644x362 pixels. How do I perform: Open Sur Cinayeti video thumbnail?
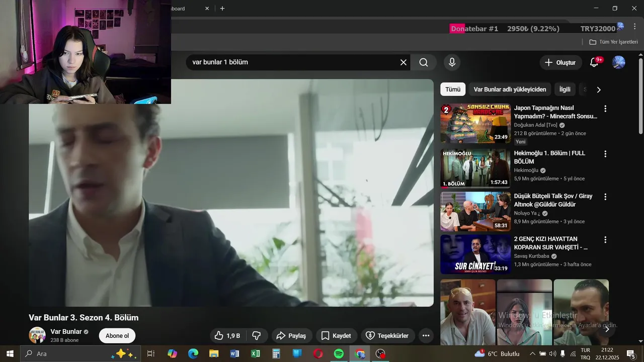475,254
